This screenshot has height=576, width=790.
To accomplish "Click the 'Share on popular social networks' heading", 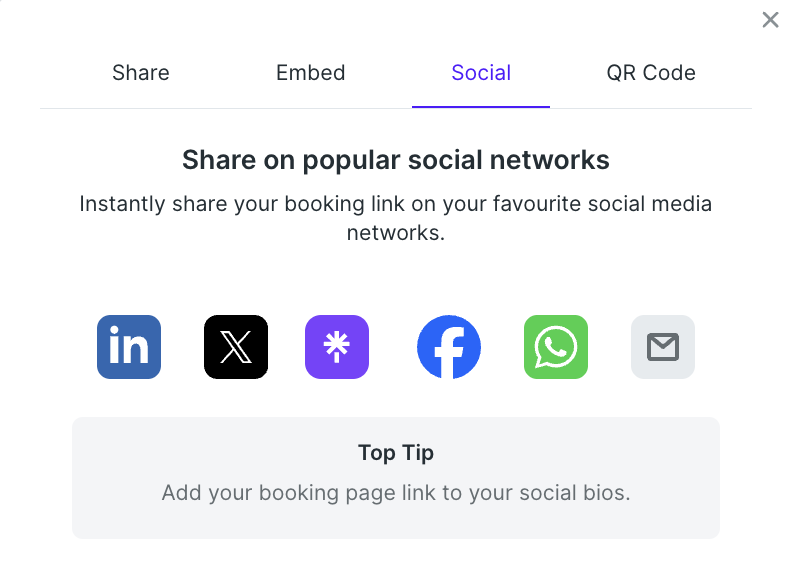I will pos(396,160).
